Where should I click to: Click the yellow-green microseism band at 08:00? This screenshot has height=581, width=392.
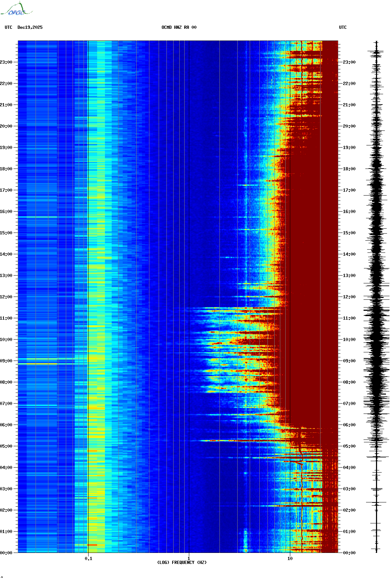point(97,382)
